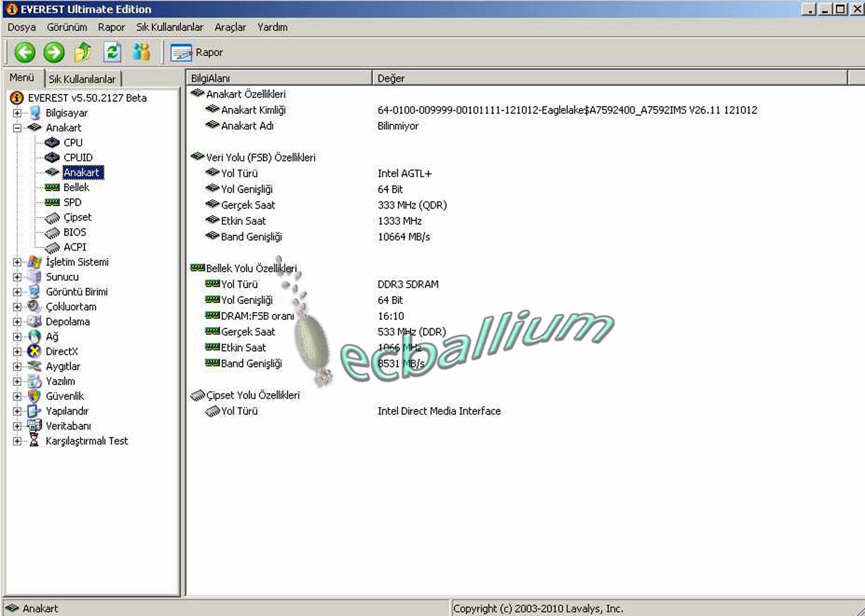865x616 pixels.
Task: Click the DirectX icon in tree
Action: coord(34,351)
